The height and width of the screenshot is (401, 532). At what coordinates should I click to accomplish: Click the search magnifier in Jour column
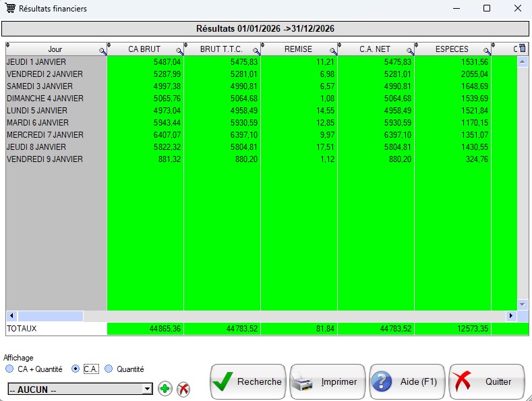(102, 51)
